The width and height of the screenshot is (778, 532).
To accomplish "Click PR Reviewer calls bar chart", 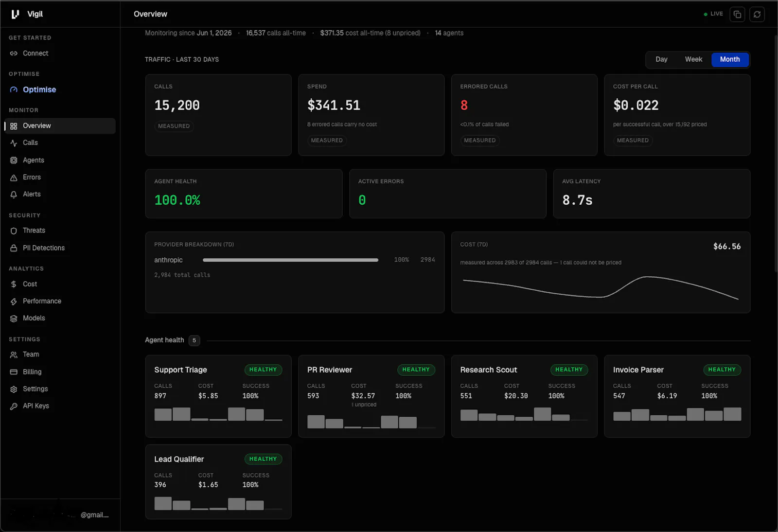I will click(x=371, y=421).
